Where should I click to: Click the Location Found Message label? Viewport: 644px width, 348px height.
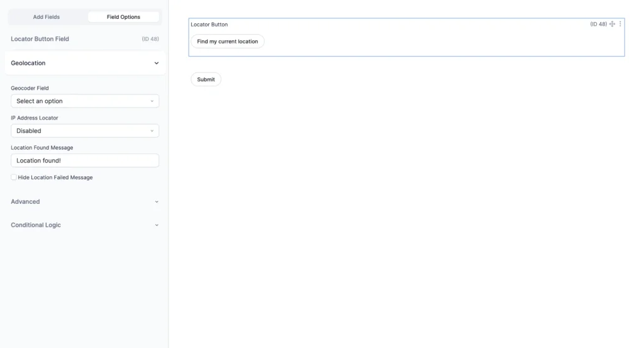pyautogui.click(x=42, y=147)
